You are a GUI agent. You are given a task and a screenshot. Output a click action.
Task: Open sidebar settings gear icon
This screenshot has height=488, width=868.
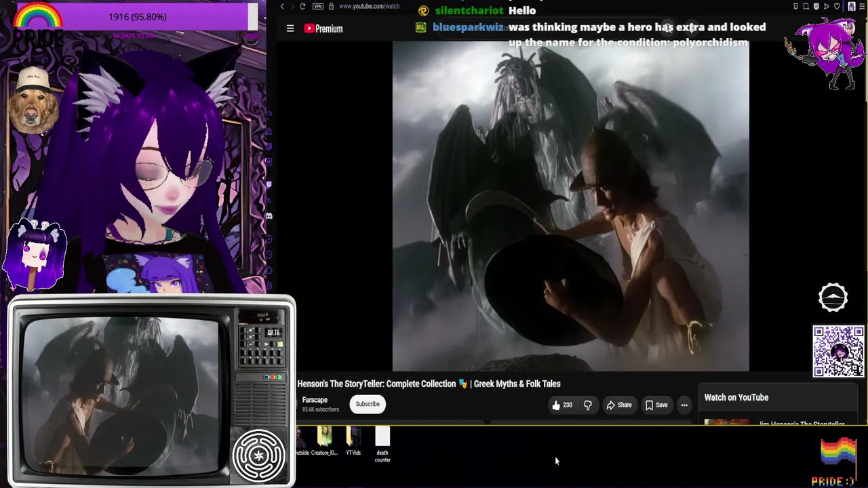coord(269,286)
